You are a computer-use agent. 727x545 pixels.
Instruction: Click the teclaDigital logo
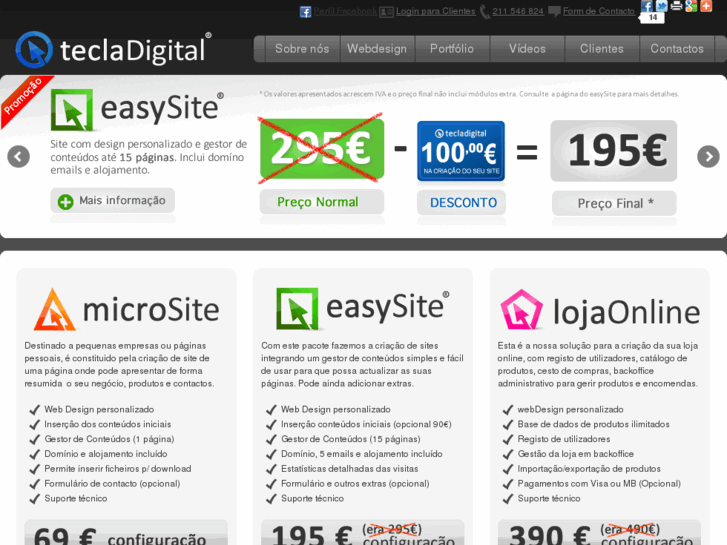point(114,49)
